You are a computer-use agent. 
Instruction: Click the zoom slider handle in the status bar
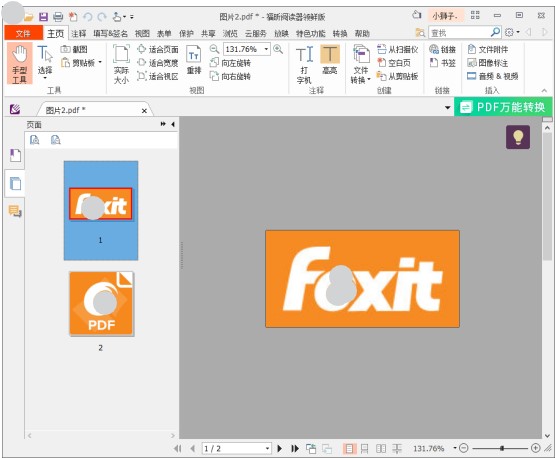[502, 448]
